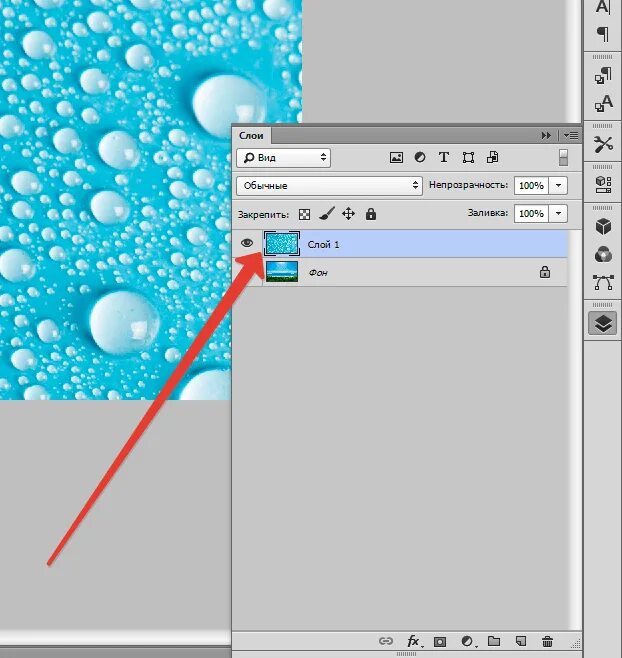
Task: Hide Слой 1 with eye icon
Action: point(247,243)
